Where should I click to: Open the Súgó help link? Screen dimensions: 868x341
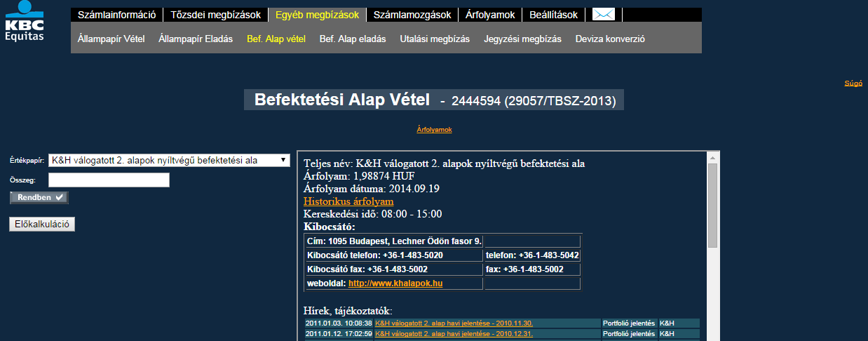pos(853,83)
